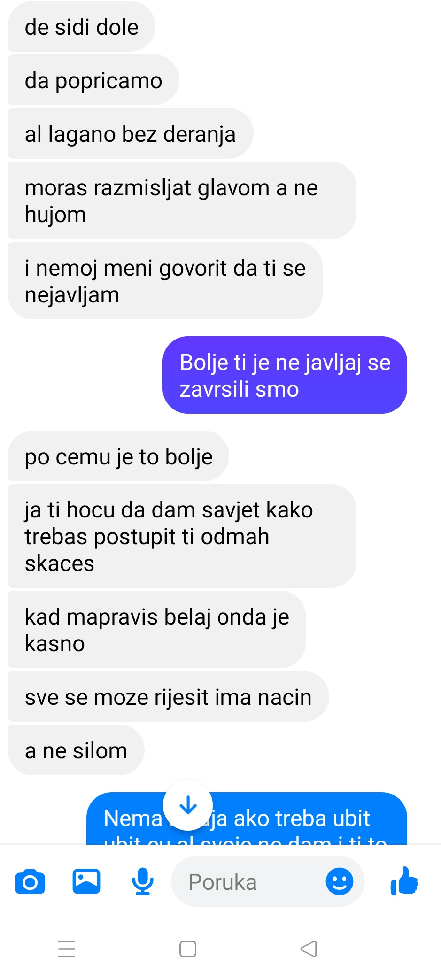Select the "da popricamo" message bubble
441x980 pixels.
[x=93, y=80]
